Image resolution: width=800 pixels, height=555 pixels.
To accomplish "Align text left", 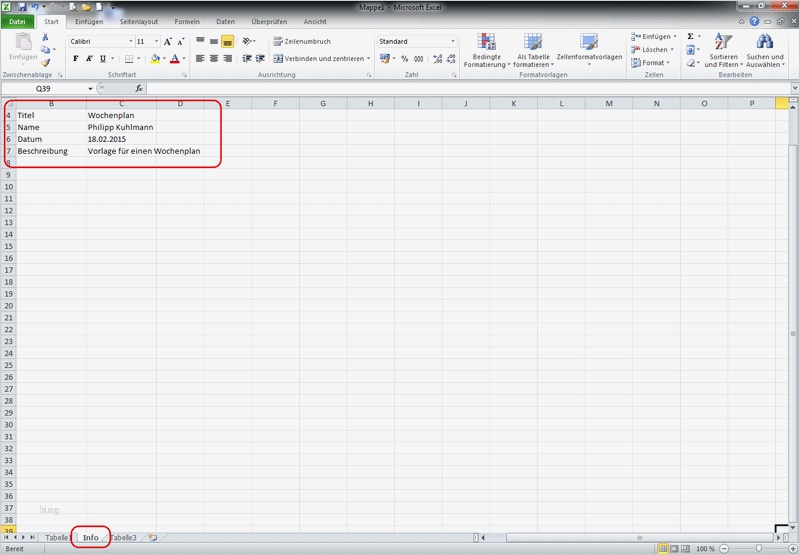I will tap(201, 59).
